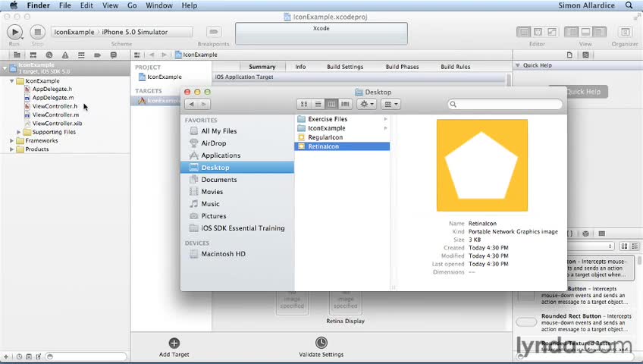
Task: Open the Window menu
Action: (158, 5)
